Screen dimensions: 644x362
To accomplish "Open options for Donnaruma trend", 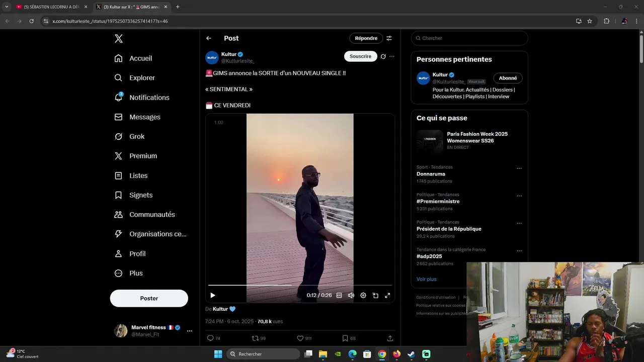I will click(519, 168).
